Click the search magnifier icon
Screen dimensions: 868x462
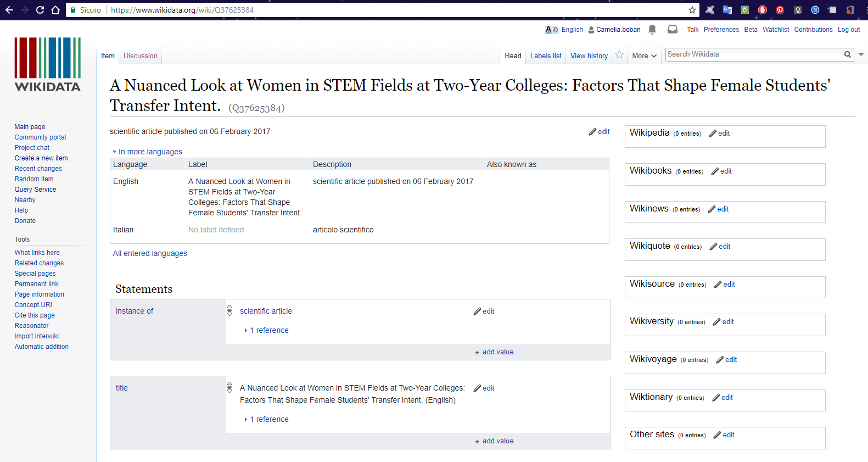point(847,54)
